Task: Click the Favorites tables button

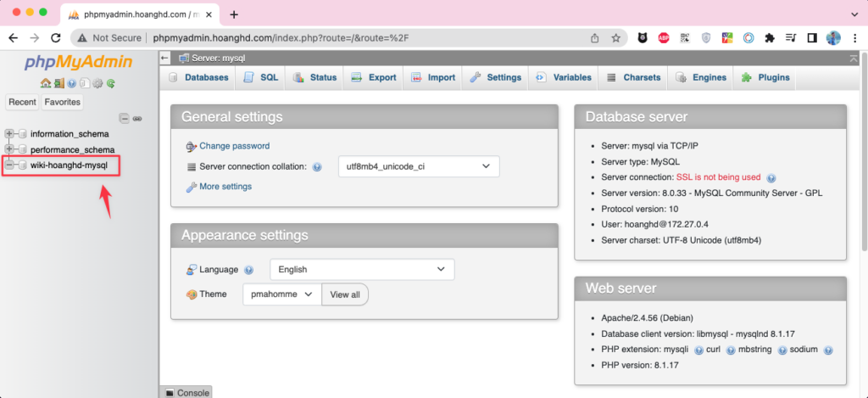Action: 62,102
